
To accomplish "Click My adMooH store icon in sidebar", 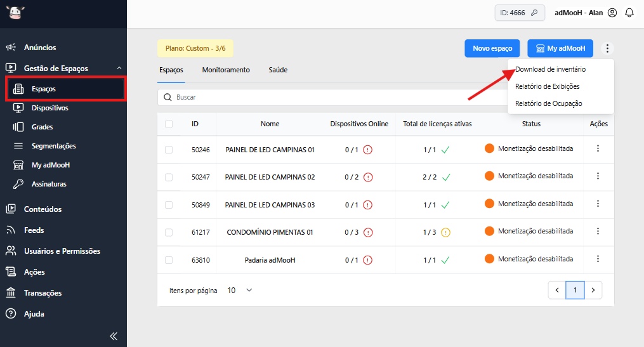I will 18,165.
